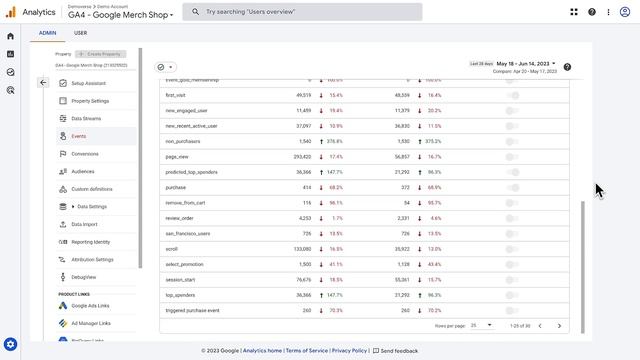
Task: Toggle conversion for predicted_top_spenders
Action: click(x=512, y=172)
